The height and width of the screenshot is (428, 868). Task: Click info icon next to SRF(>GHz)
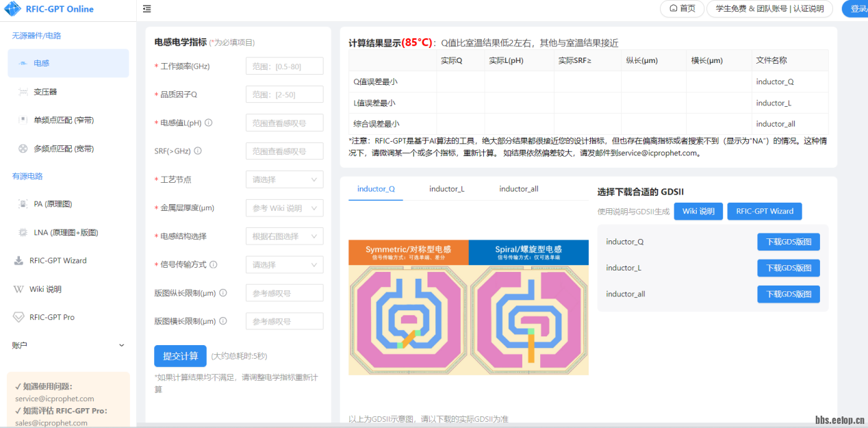click(198, 151)
